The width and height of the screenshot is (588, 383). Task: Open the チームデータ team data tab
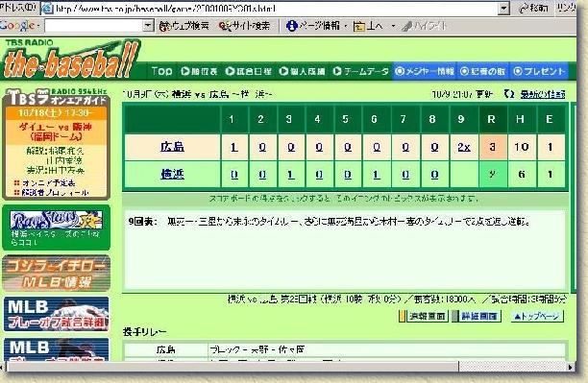coord(360,71)
